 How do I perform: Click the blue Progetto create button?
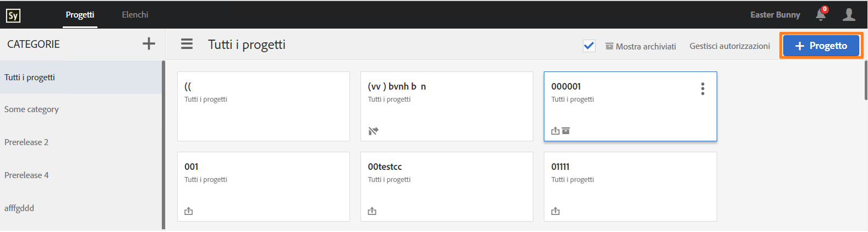pos(821,46)
